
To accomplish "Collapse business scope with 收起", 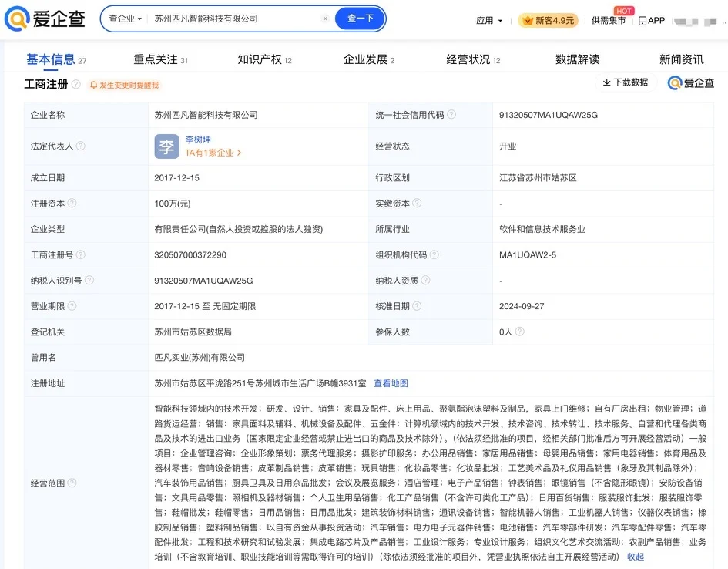I will (x=635, y=557).
